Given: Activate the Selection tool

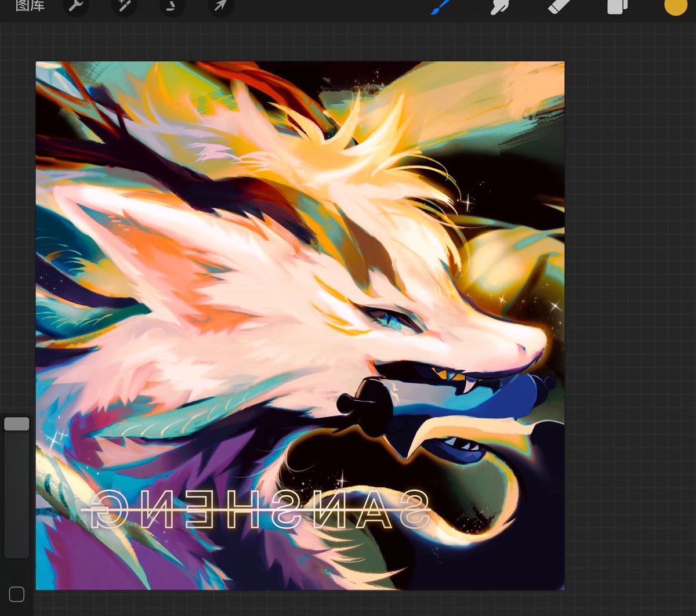Looking at the screenshot, I should (172, 6).
